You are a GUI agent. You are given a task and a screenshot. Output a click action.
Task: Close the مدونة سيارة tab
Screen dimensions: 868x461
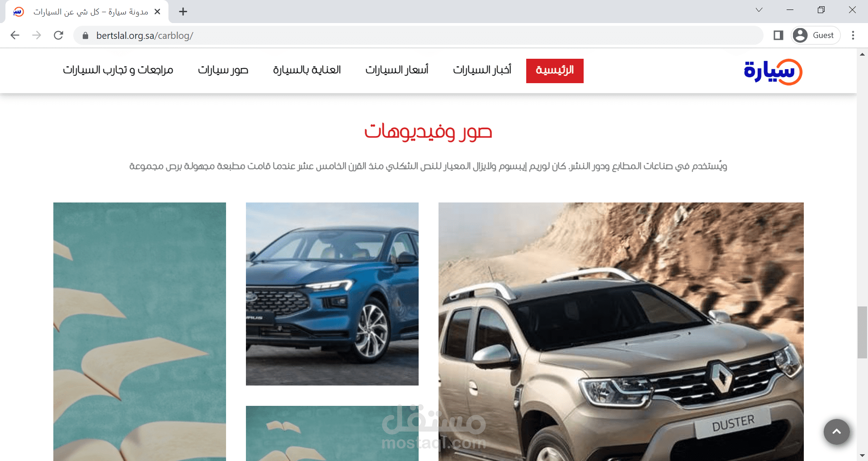pyautogui.click(x=157, y=12)
